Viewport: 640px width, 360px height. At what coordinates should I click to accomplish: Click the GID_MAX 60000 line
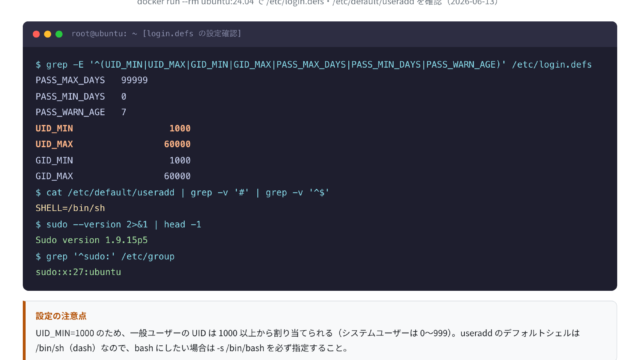113,176
